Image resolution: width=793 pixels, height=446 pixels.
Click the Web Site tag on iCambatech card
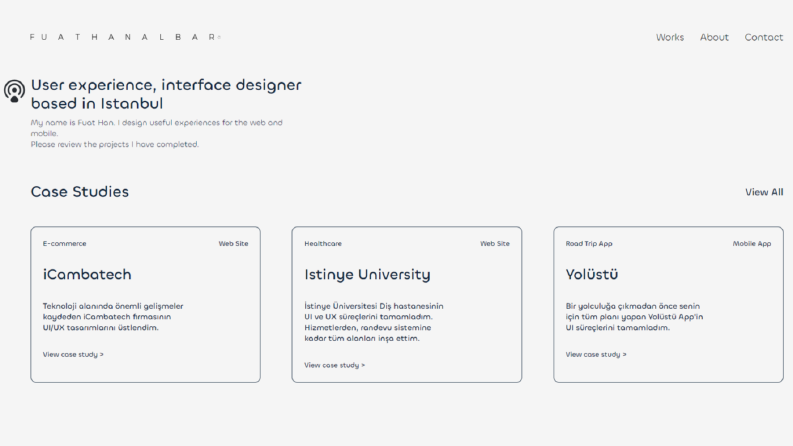[233, 243]
